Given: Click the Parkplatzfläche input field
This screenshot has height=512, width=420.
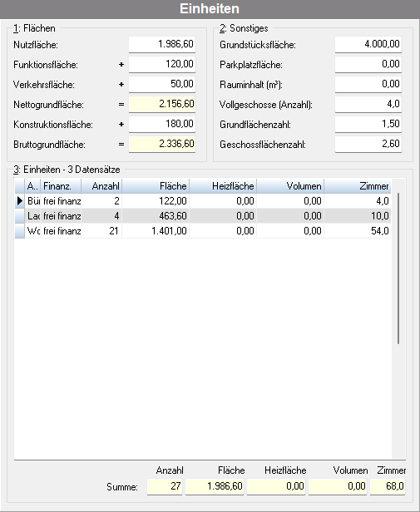Looking at the screenshot, I should point(368,64).
